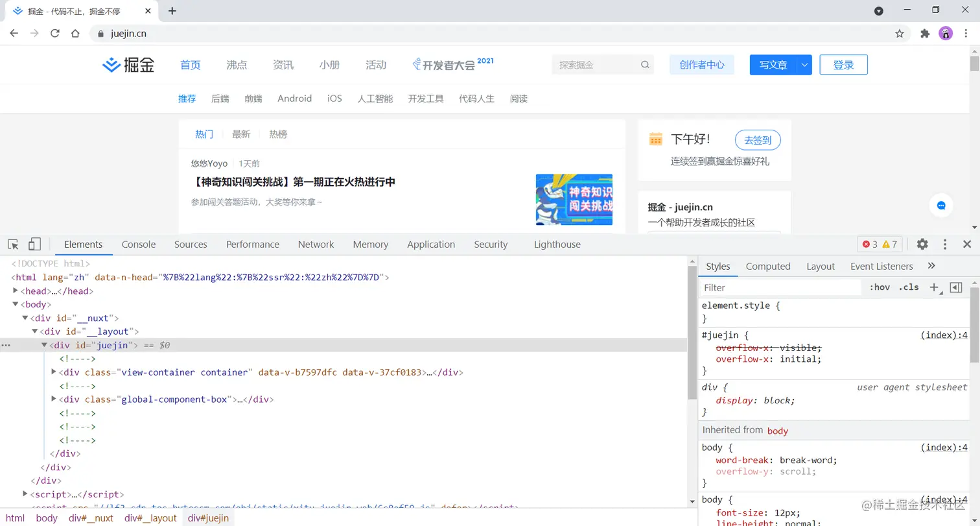Open a new browser tab

[172, 11]
